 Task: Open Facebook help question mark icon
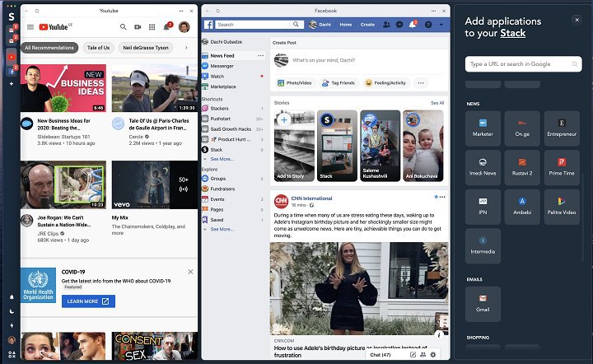pyautogui.click(x=428, y=25)
